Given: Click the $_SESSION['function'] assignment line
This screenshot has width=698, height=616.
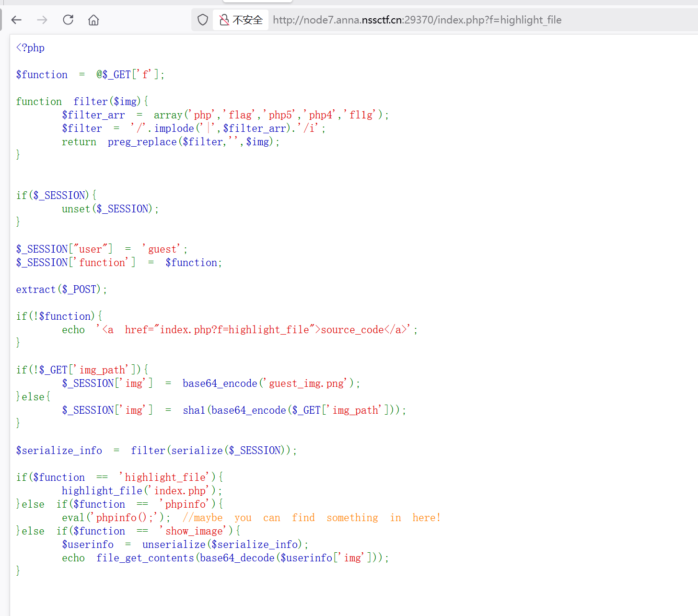Looking at the screenshot, I should [x=119, y=262].
